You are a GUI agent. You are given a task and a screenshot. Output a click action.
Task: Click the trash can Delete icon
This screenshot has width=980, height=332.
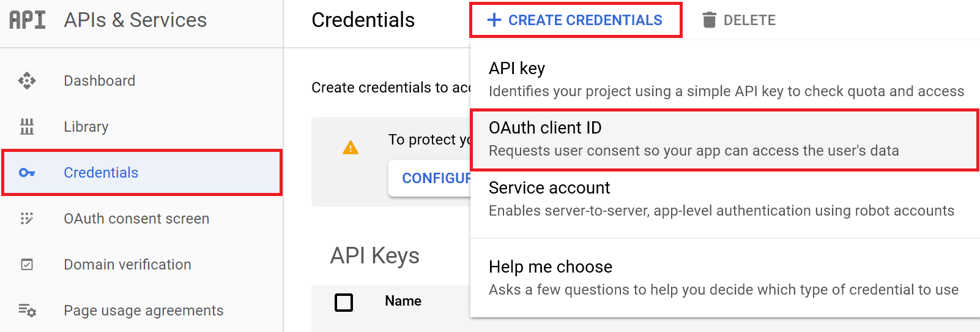tap(709, 20)
